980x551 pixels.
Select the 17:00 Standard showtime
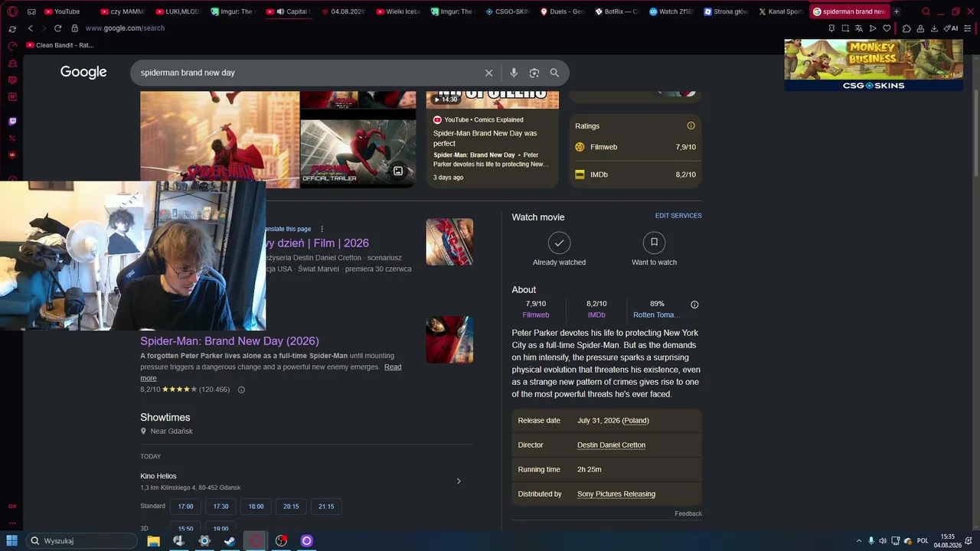(x=185, y=507)
